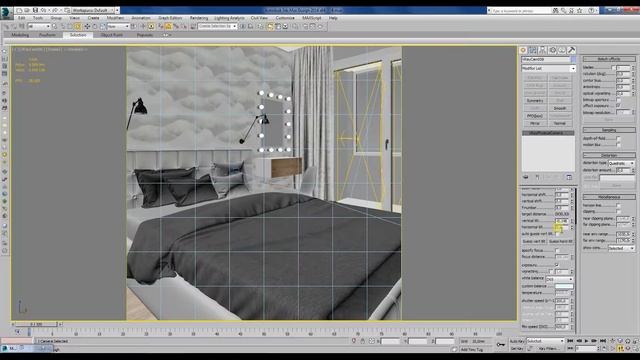Switch to the Modify command panel

533,50
